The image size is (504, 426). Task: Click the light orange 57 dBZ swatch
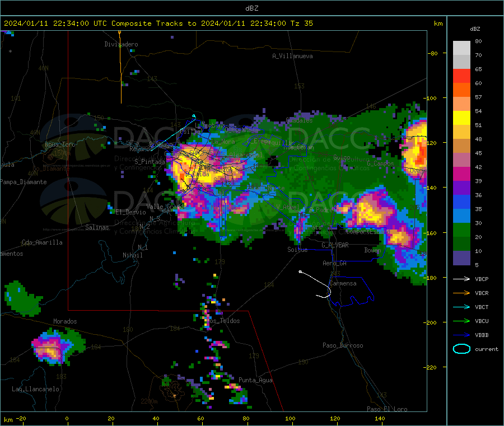point(461,104)
